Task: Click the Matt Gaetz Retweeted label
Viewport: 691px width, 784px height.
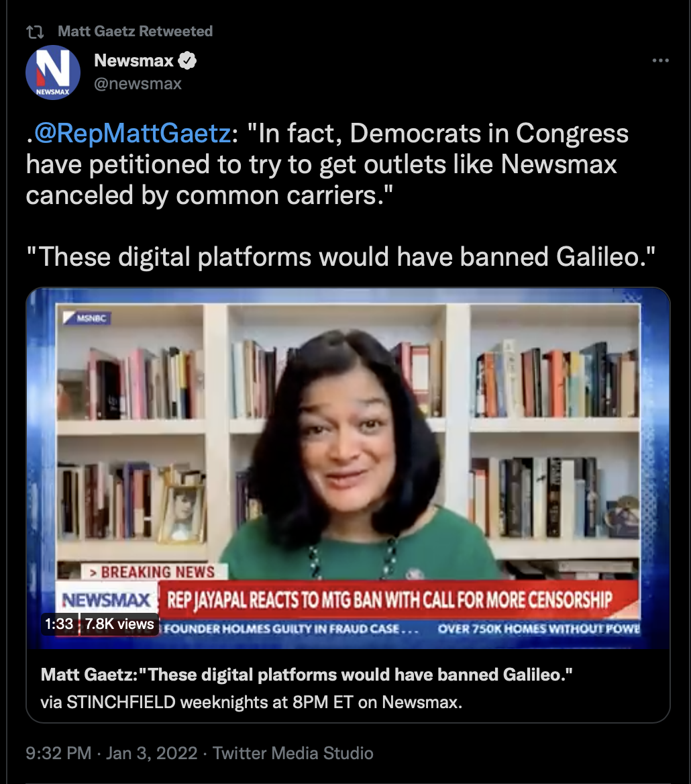Action: 135,31
